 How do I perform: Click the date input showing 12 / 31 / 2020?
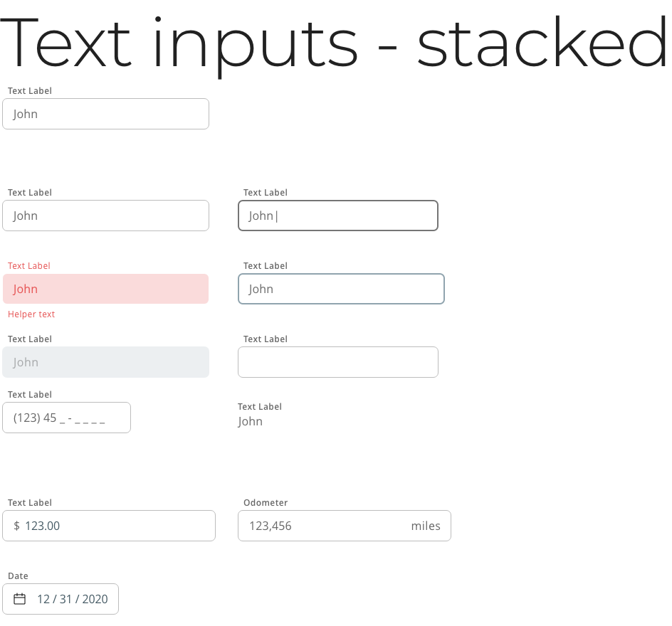(72, 599)
